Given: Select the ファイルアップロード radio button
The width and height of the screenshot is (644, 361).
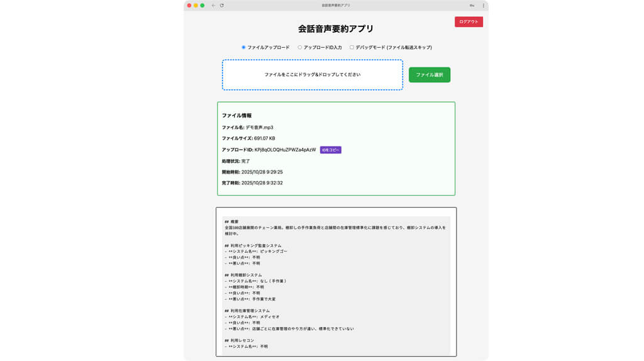Looking at the screenshot, I should pyautogui.click(x=243, y=47).
